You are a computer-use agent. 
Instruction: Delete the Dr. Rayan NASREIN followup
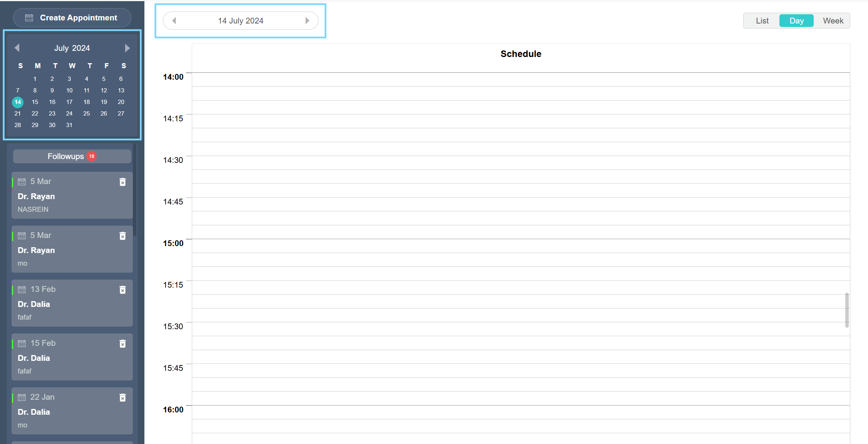[122, 182]
